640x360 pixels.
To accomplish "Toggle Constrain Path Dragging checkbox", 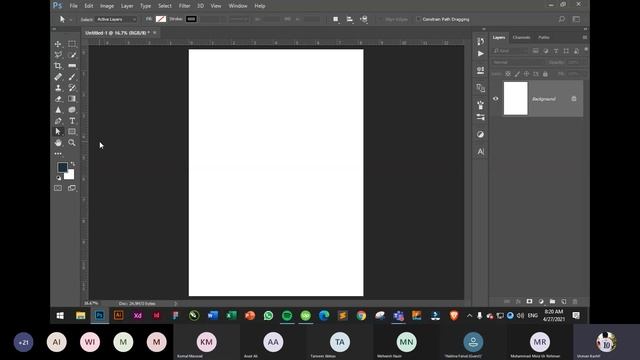I will click(x=418, y=19).
